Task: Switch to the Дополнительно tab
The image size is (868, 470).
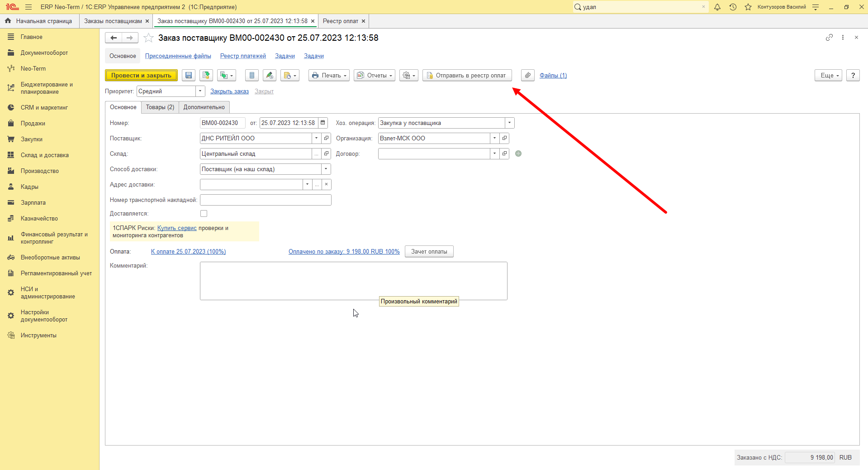Action: (x=204, y=107)
